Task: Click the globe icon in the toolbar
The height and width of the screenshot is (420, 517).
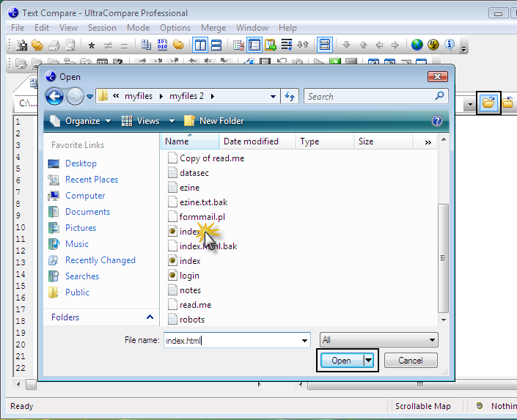Action: tap(417, 45)
